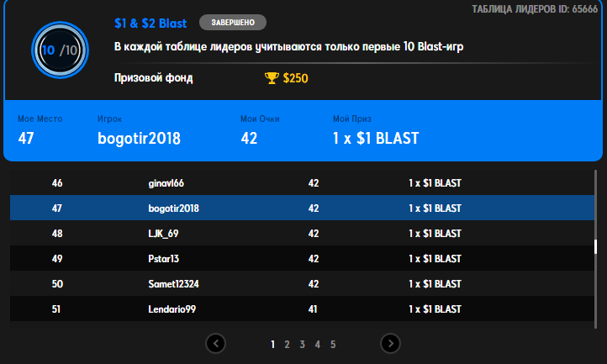Image resolution: width=607 pixels, height=364 pixels.
Task: Select page 1 of the leaderboard
Action: click(x=273, y=345)
